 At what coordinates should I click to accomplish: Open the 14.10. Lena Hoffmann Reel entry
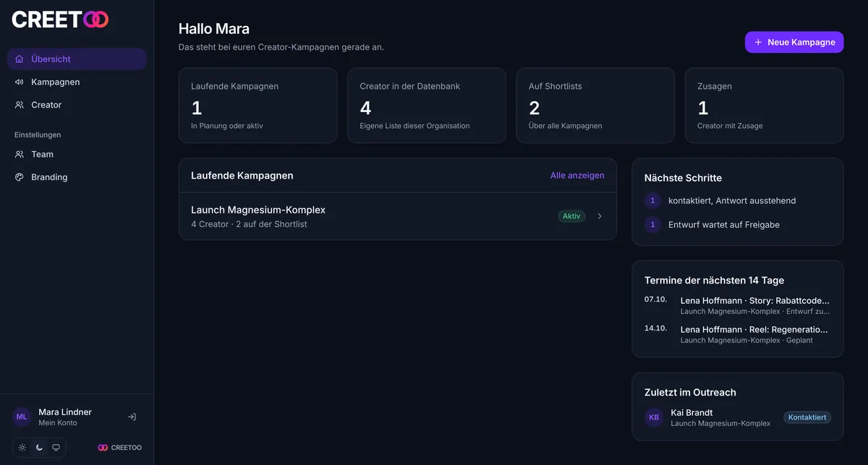point(738,334)
